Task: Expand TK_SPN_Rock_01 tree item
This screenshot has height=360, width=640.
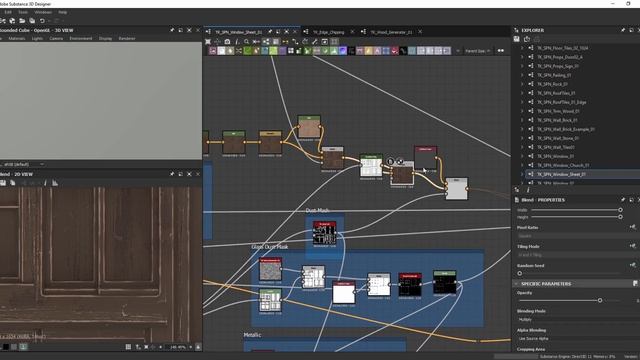Action: pos(522,84)
